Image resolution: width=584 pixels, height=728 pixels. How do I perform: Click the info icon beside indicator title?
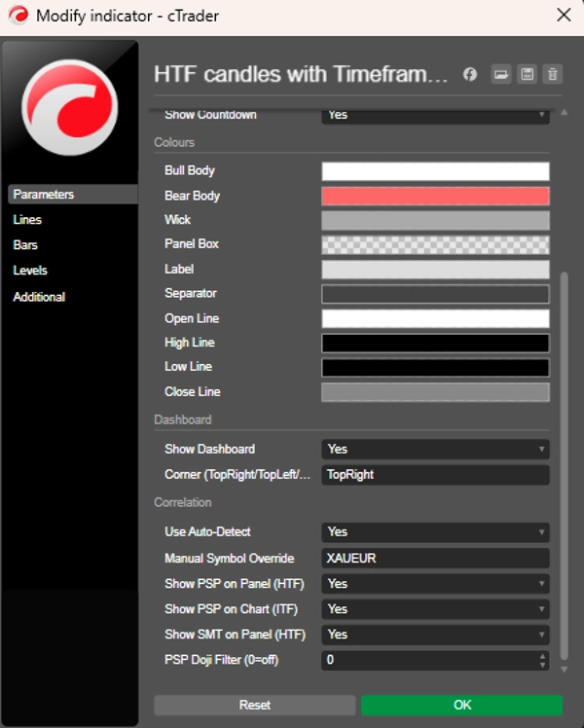470,75
